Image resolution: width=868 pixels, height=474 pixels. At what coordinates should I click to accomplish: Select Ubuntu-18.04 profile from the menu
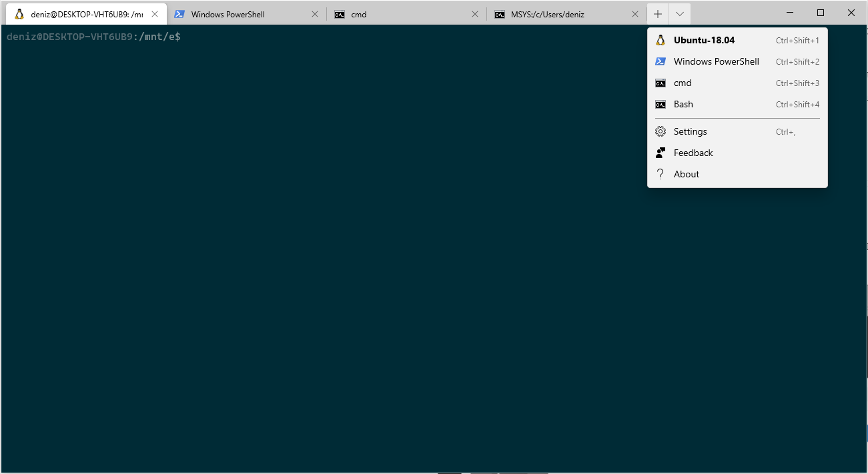[737, 40]
